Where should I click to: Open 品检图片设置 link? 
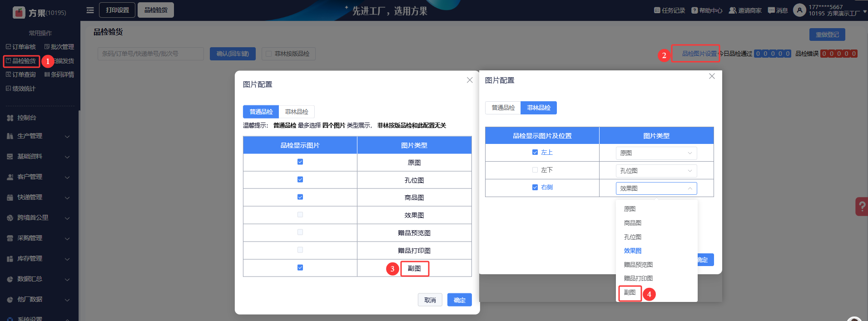tap(699, 54)
